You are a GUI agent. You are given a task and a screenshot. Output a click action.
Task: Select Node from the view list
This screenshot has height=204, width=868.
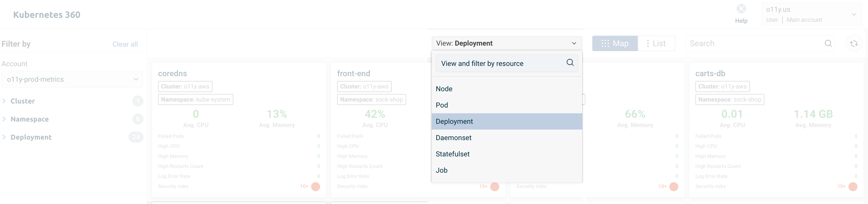click(507, 89)
